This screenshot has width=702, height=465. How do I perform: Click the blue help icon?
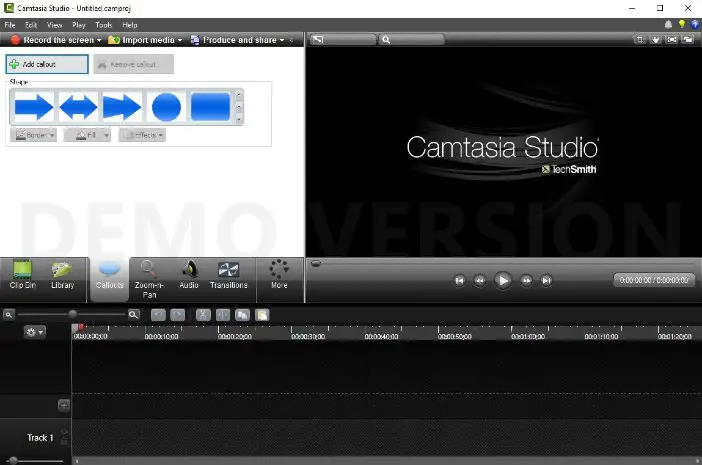(695, 25)
